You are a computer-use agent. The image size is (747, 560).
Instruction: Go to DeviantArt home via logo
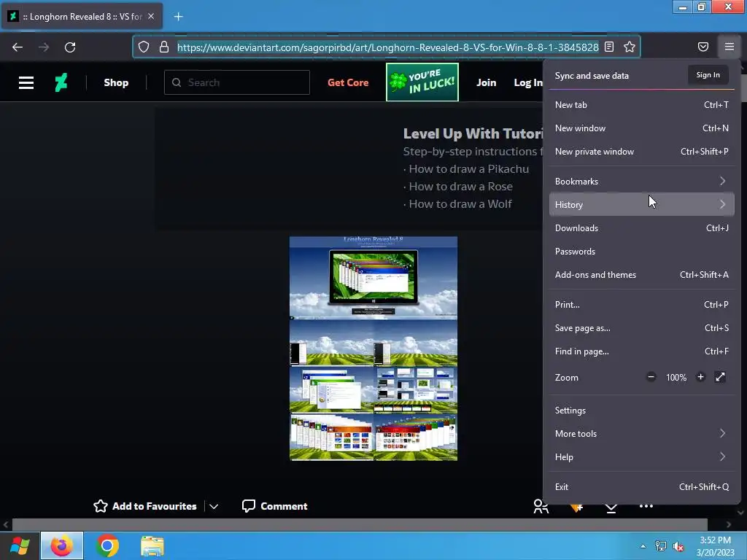(61, 82)
